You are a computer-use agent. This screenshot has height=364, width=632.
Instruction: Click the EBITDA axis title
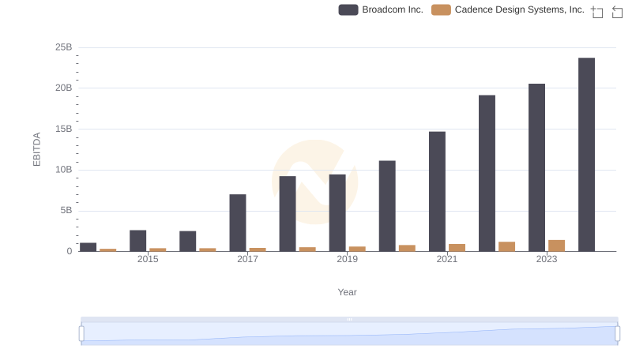pos(36,149)
